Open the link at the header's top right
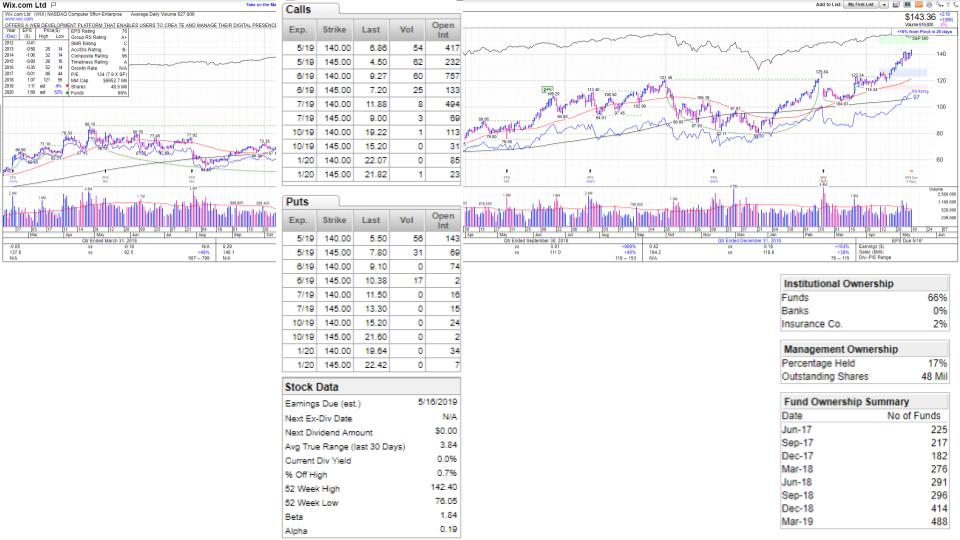This screenshot has height=540, width=960. pos(261,4)
